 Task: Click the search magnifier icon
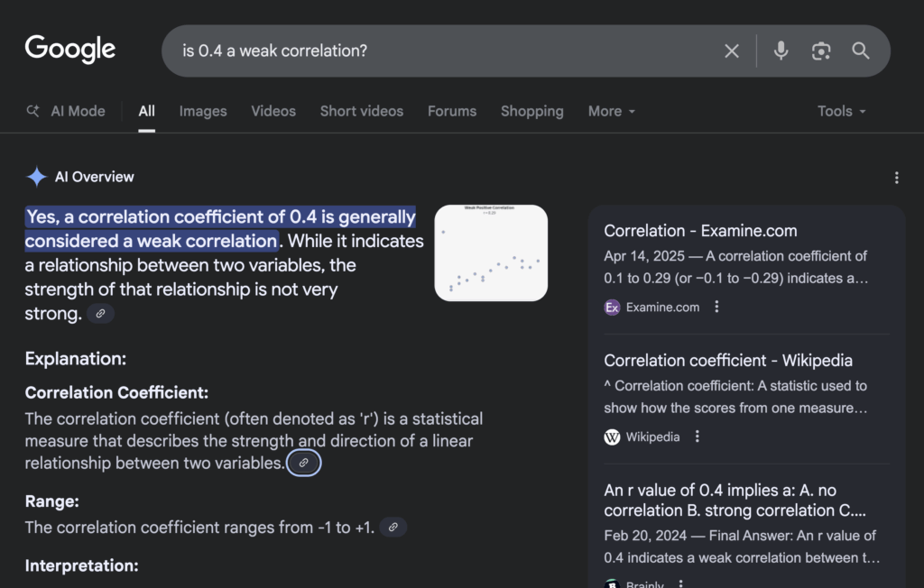point(860,51)
